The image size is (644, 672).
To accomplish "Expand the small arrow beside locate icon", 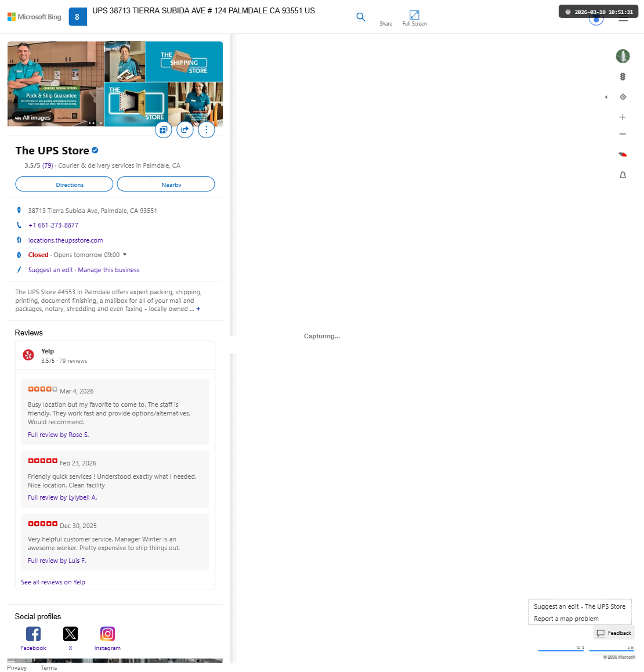I will click(606, 97).
